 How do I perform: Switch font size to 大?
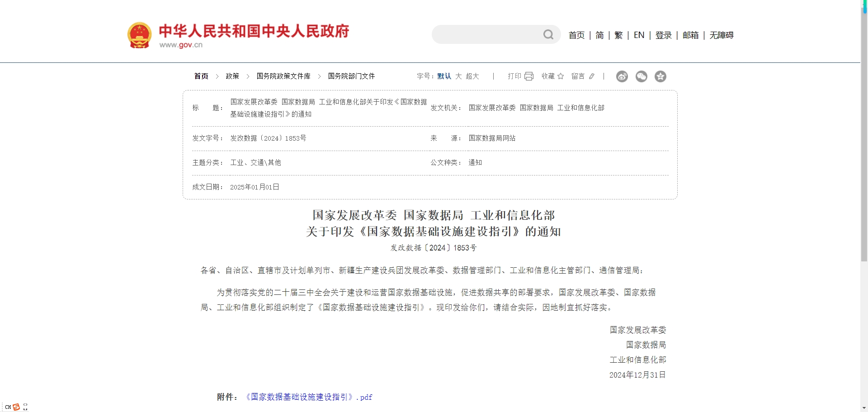(458, 76)
